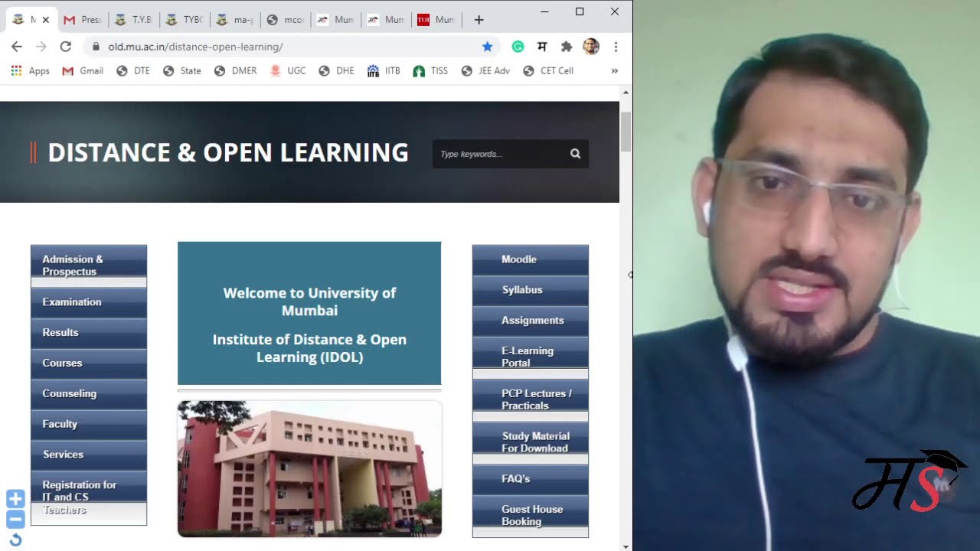Viewport: 980px width, 551px height.
Task: Click Admission & Prospectus menu button
Action: pos(89,266)
